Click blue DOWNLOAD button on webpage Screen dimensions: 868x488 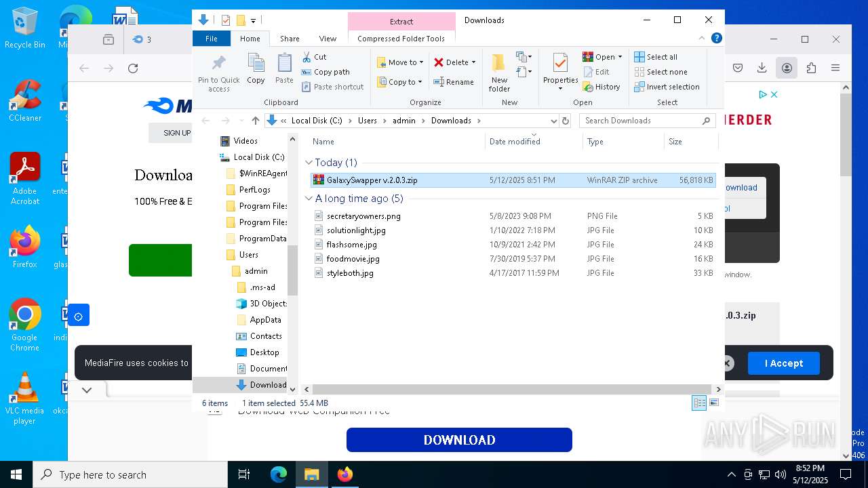(459, 440)
